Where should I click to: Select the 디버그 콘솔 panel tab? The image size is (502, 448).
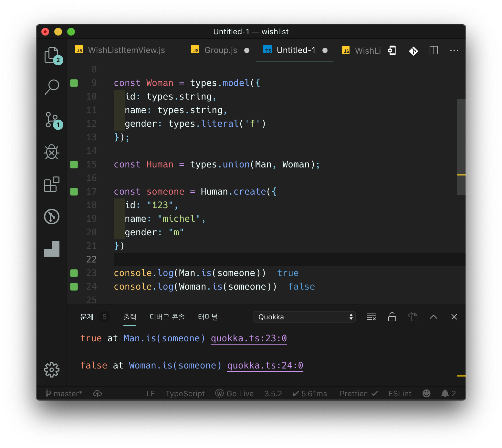pos(167,317)
